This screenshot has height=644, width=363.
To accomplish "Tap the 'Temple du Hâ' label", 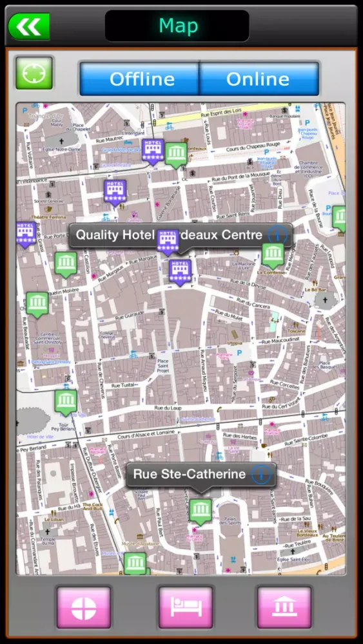I will coord(48,540).
